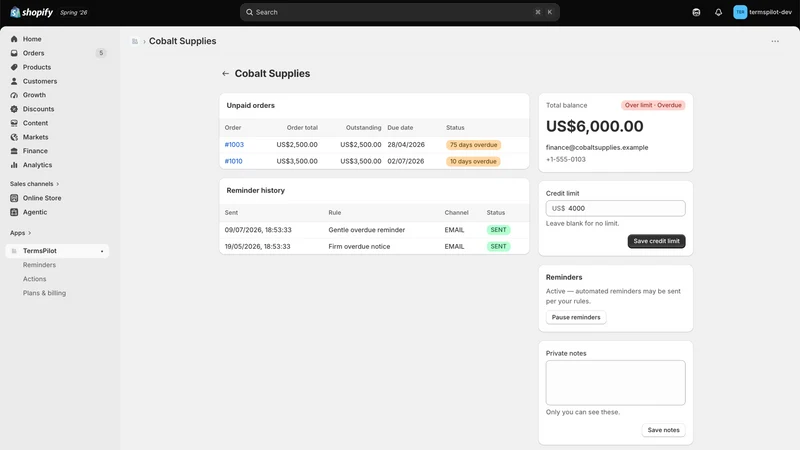Click the termspilot-dev avatar

tap(740, 12)
